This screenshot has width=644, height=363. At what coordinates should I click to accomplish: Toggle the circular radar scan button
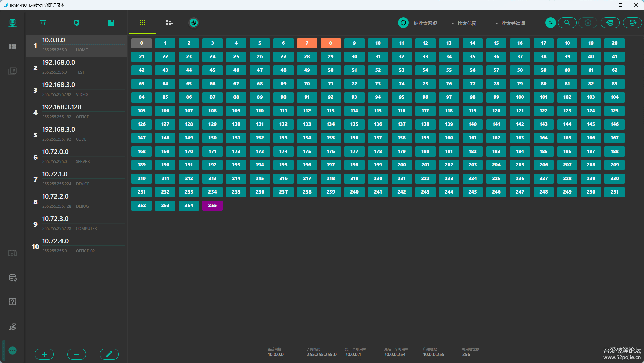[x=194, y=23]
